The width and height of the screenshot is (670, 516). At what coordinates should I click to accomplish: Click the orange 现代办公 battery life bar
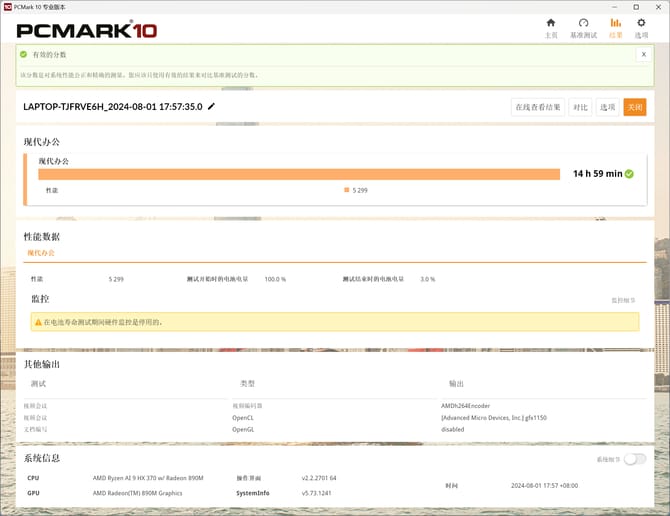coord(299,174)
